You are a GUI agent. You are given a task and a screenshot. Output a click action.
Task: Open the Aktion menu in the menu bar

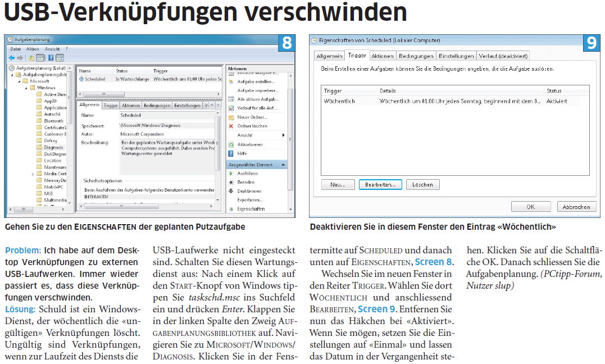pyautogui.click(x=33, y=49)
